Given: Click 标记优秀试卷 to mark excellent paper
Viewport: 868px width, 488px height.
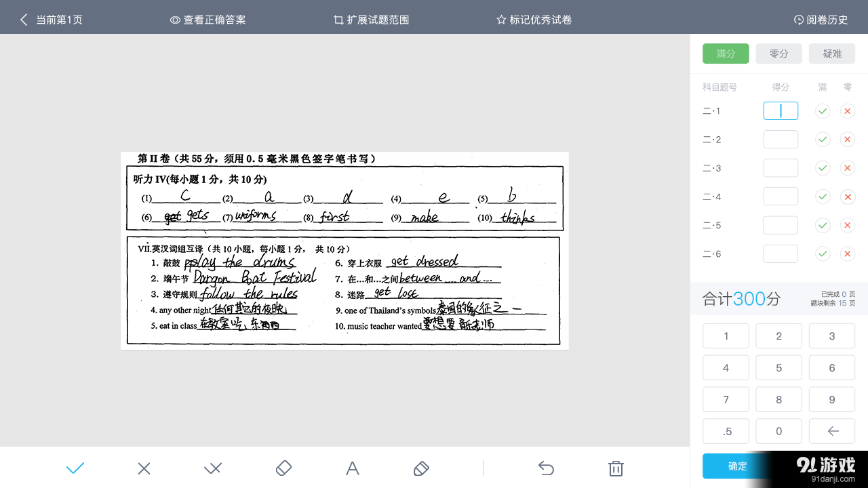Looking at the screenshot, I should (x=534, y=20).
